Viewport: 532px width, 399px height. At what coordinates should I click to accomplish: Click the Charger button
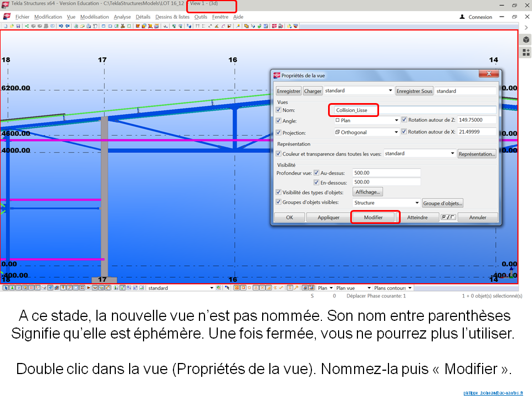click(x=313, y=91)
